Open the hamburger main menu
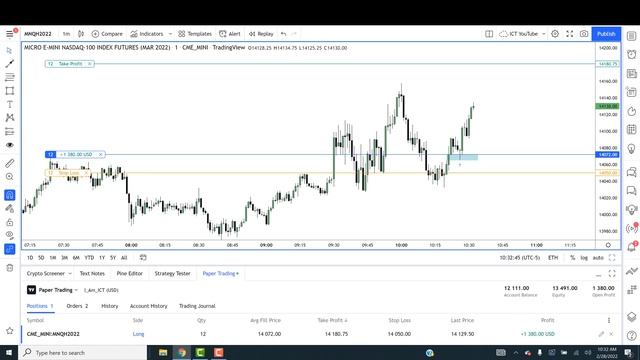640x360 pixels. [x=10, y=34]
